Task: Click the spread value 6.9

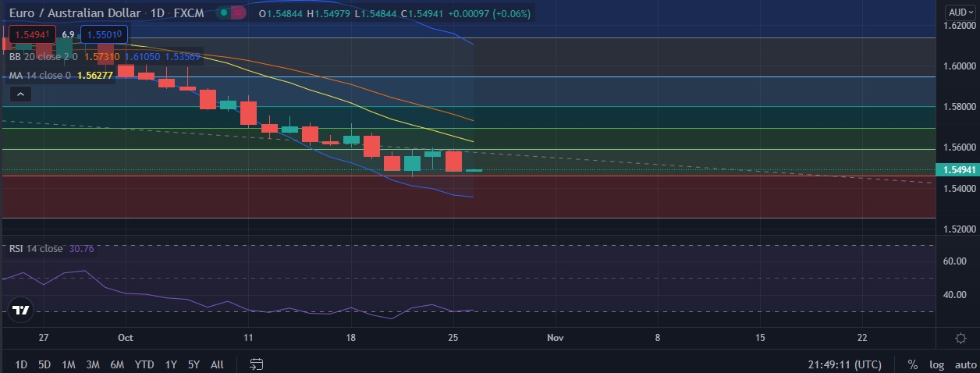Action: (68, 34)
